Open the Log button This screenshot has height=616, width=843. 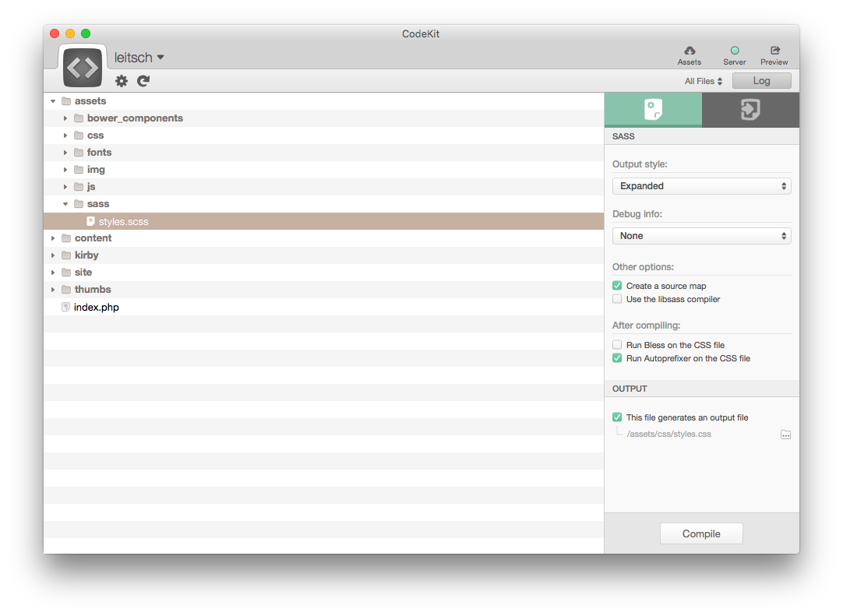click(761, 81)
